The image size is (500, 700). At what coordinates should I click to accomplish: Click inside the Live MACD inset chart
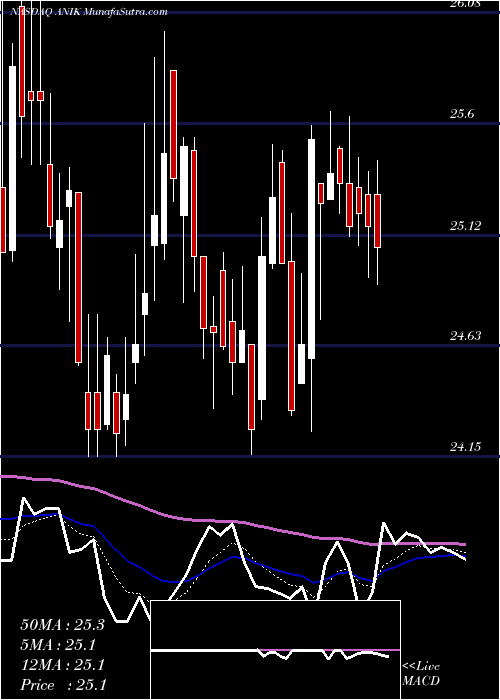(x=275, y=650)
